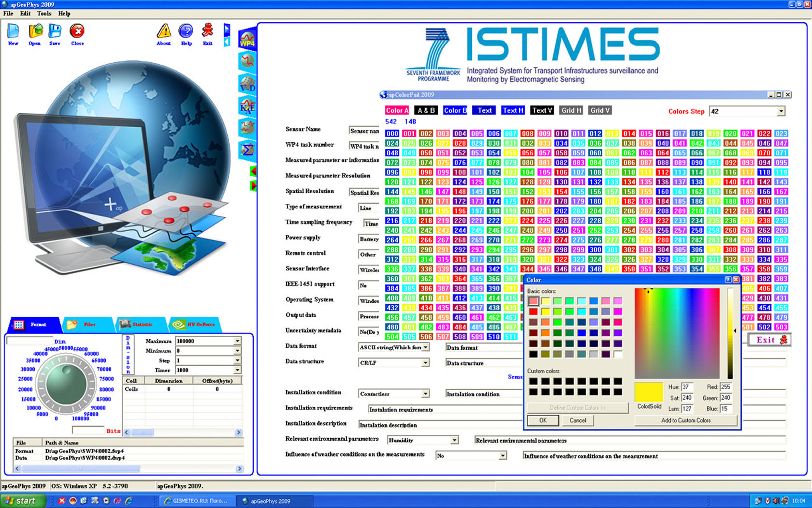Viewport: 812px width, 508px height.
Task: Expand the Relevant environmental parameters Humidity dropdown
Action: tap(454, 440)
